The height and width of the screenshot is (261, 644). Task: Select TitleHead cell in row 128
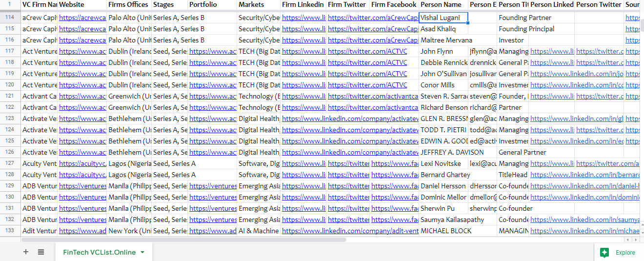point(513,175)
